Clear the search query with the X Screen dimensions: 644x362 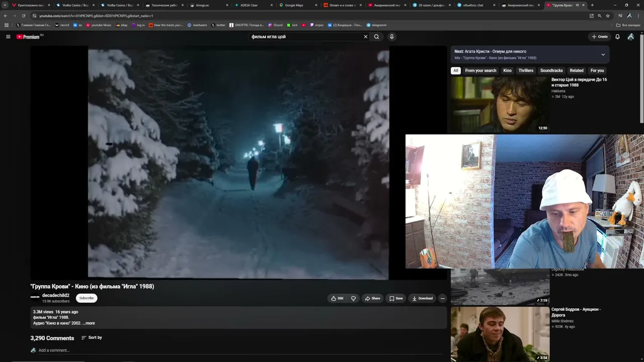coord(366,37)
